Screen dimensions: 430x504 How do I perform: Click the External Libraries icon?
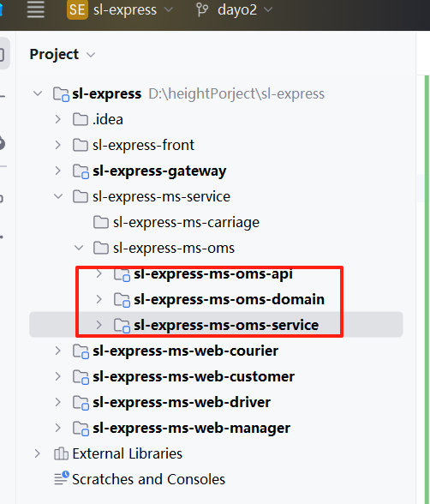click(x=61, y=453)
